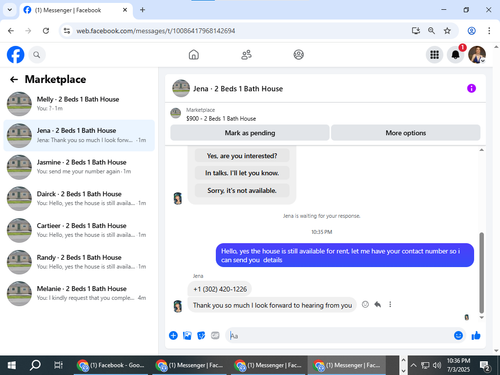Viewport: 500px width, 375px height.
Task: Switch to '(1) Facebook - Goo...' taskbar window
Action: 111,365
